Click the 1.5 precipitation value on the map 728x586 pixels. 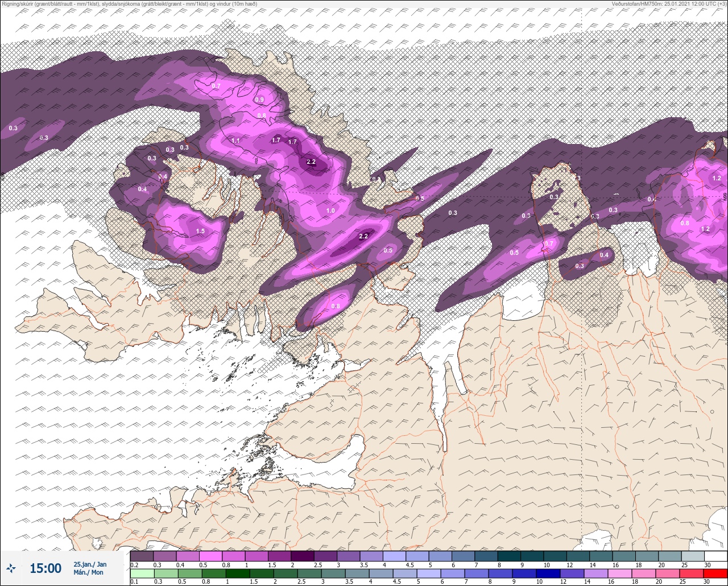[200, 232]
